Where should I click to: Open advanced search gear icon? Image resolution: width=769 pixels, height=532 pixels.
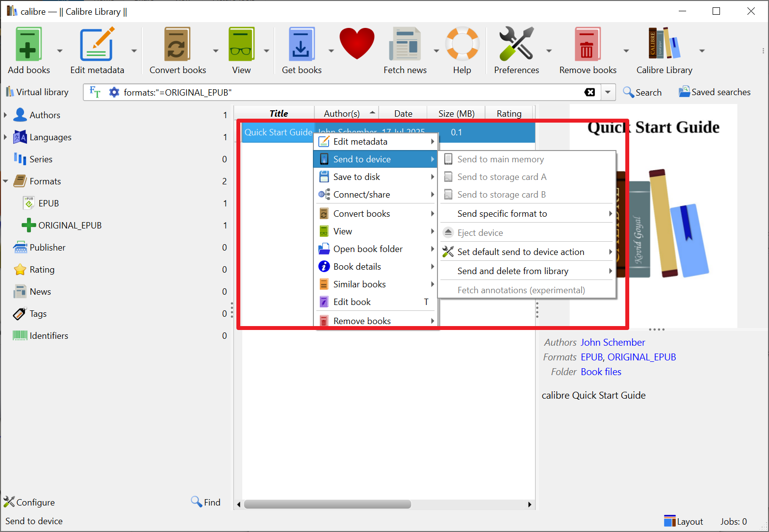114,92
